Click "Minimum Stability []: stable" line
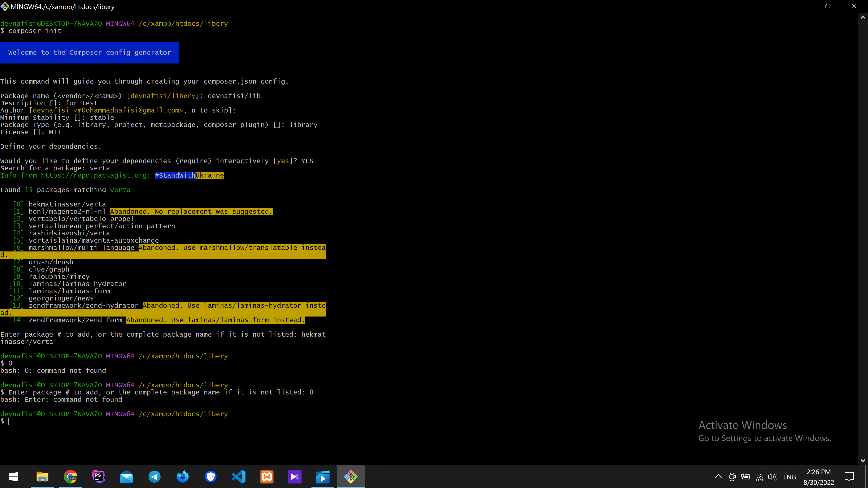Viewport: 868px width, 488px height. pos(57,117)
